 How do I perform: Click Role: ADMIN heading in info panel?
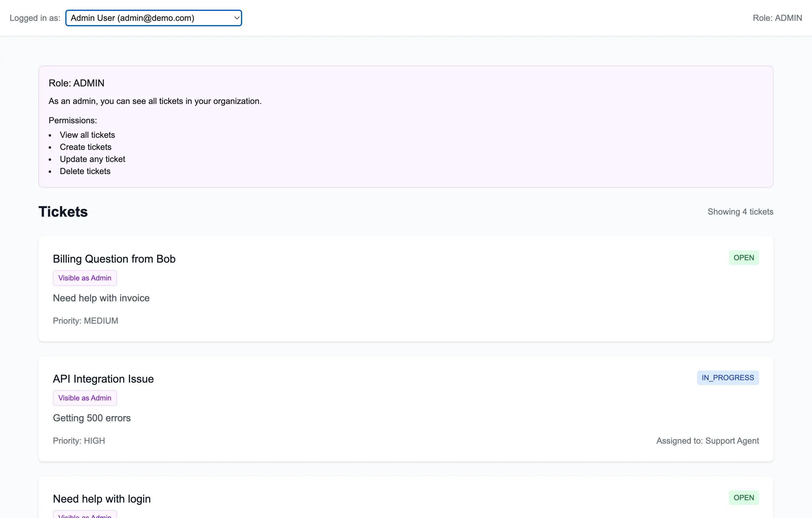pos(76,83)
